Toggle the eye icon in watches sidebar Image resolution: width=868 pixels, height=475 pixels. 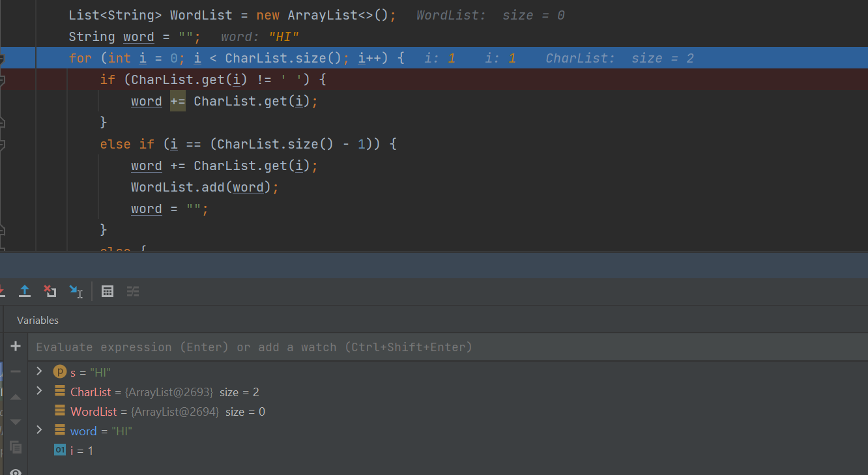16,471
